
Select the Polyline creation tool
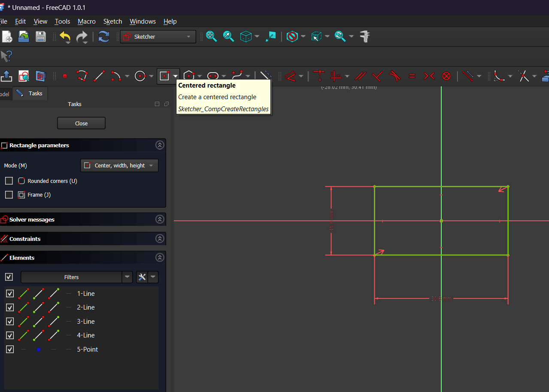[x=82, y=76]
